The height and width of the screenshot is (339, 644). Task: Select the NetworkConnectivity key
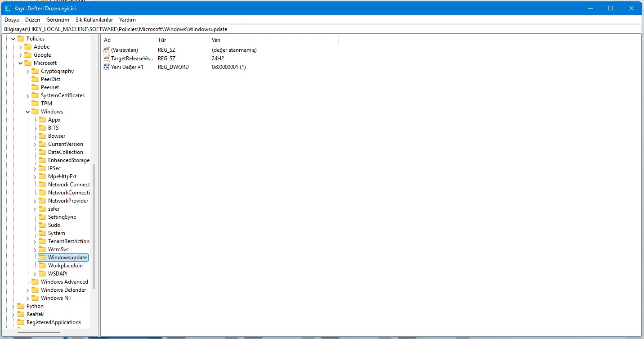pos(69,193)
